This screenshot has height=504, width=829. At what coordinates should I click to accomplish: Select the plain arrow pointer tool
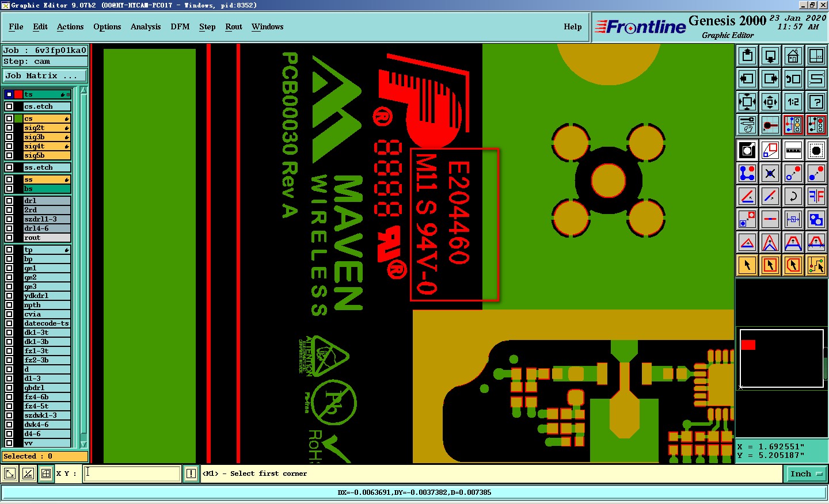point(747,265)
